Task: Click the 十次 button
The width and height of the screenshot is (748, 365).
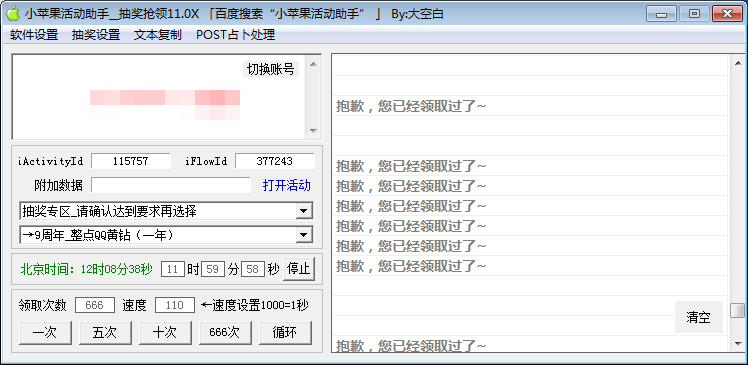Action: pyautogui.click(x=165, y=333)
